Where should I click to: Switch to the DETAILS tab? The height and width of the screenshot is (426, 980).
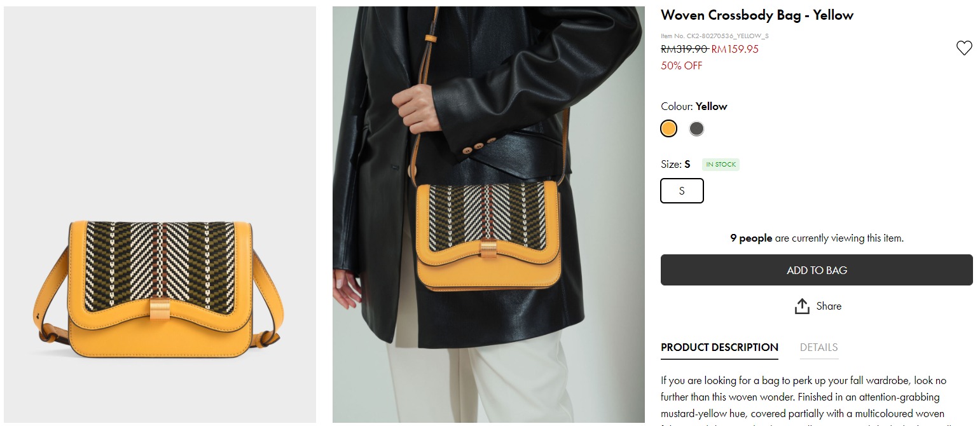pyautogui.click(x=818, y=347)
